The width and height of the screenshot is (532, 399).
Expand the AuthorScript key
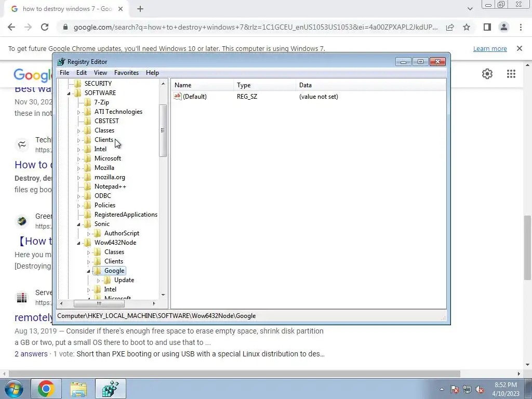pos(88,234)
